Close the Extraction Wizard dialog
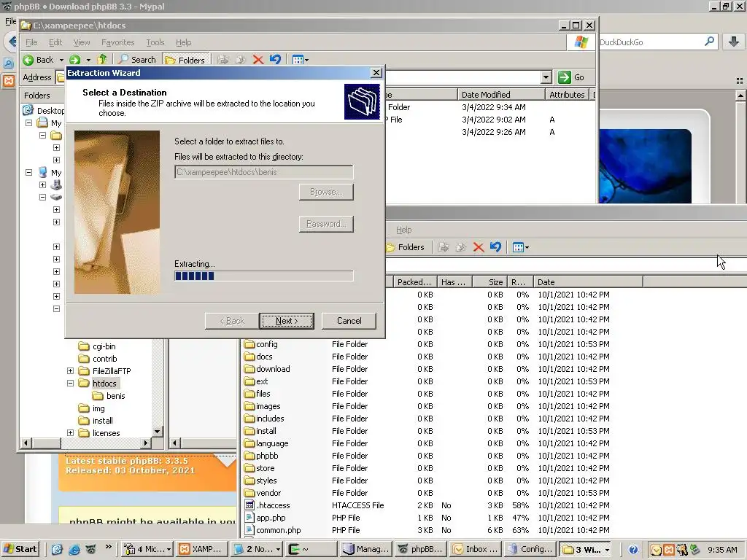The image size is (747, 560). click(x=376, y=72)
